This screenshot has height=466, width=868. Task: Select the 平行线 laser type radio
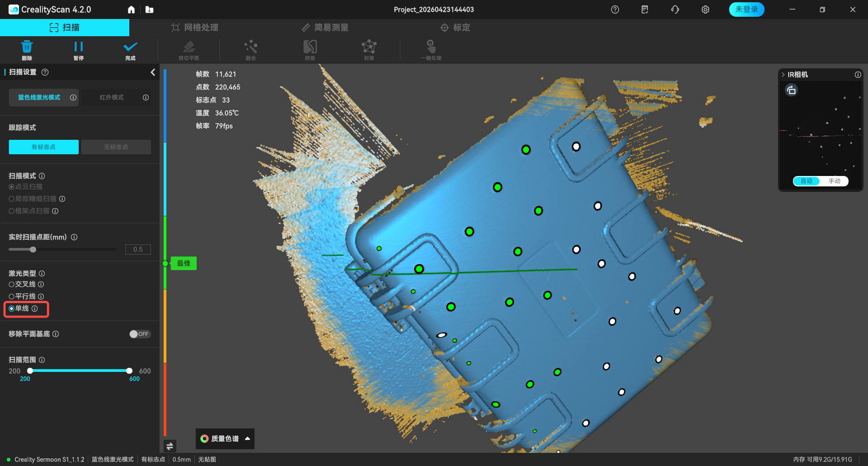tap(12, 296)
